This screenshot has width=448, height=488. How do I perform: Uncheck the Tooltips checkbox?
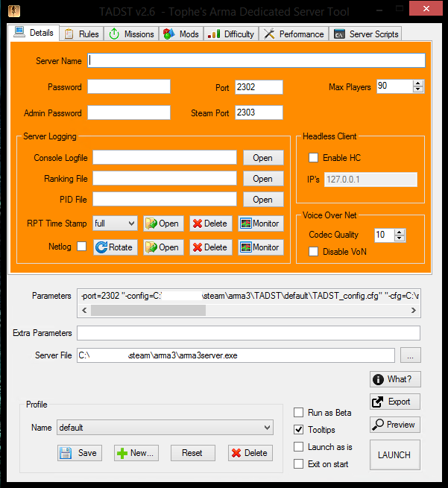click(299, 430)
